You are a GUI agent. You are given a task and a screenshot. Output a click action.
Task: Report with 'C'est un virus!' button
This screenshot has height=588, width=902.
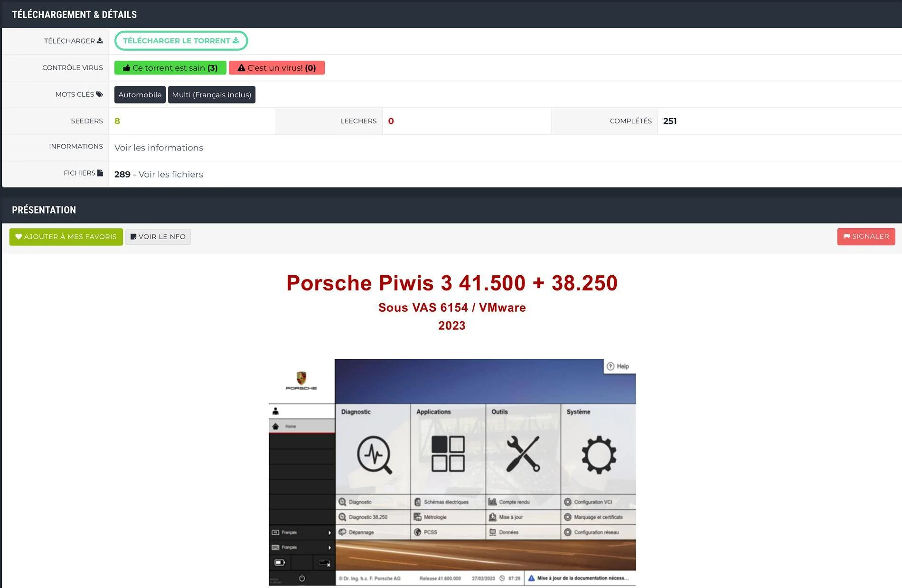pos(277,68)
